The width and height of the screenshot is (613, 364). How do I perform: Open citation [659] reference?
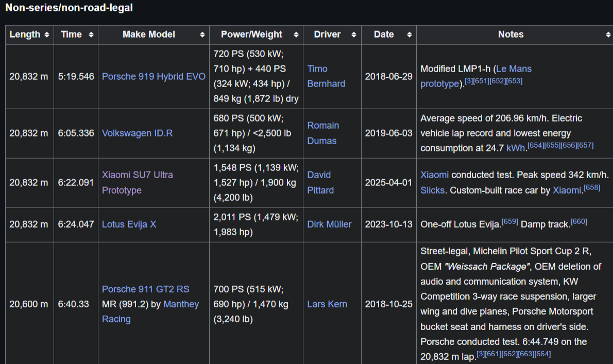(x=510, y=221)
